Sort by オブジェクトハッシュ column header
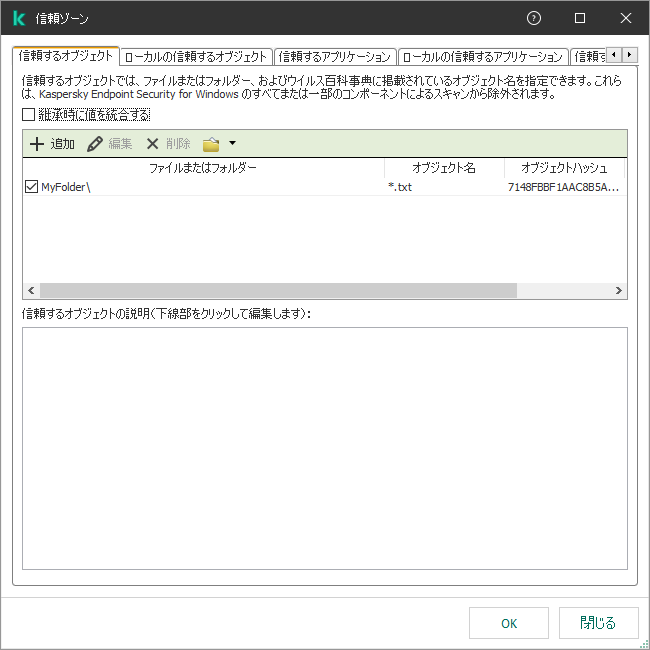Image resolution: width=650 pixels, height=650 pixels. click(x=564, y=168)
